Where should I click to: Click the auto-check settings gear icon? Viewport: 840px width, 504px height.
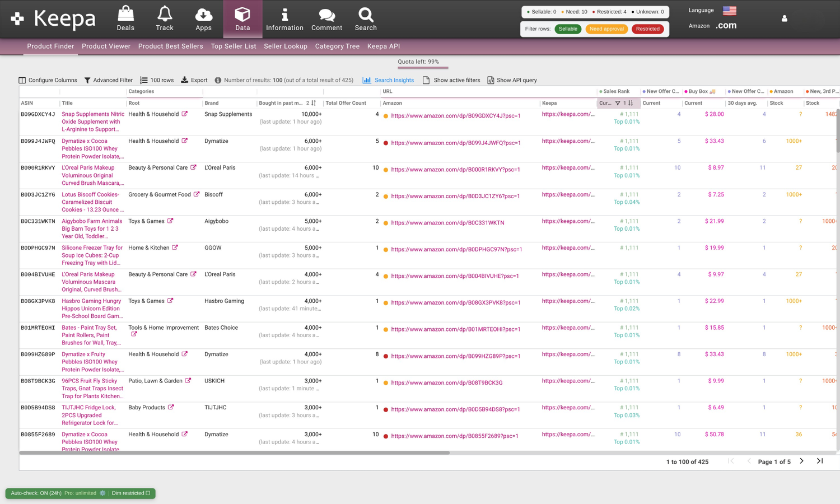point(102,493)
